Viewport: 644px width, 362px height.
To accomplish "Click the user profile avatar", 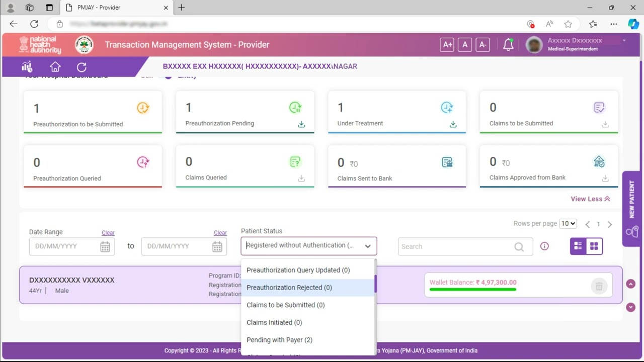I will [534, 45].
